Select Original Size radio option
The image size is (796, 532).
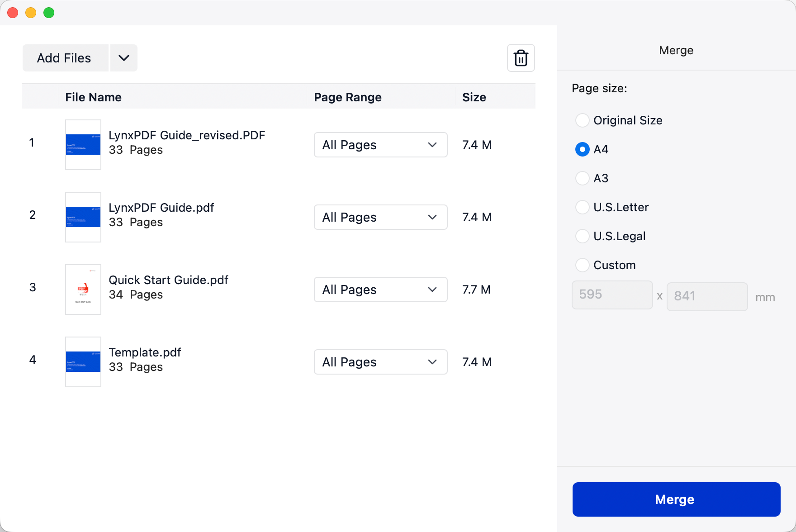click(582, 120)
